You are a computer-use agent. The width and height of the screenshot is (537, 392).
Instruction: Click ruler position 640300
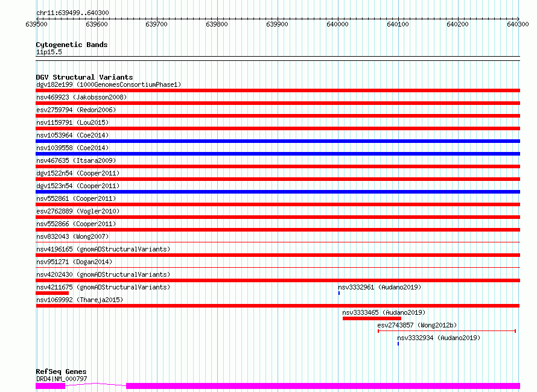coord(518,24)
